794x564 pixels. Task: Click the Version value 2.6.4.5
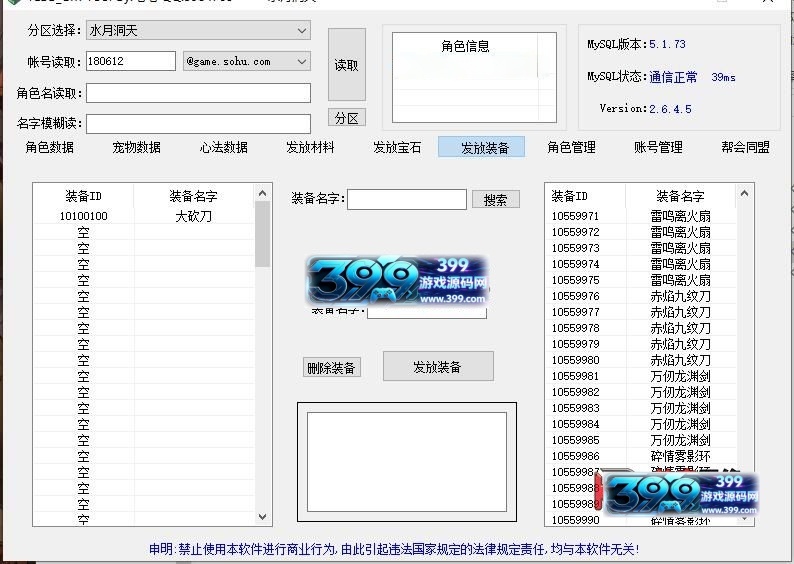tap(670, 109)
